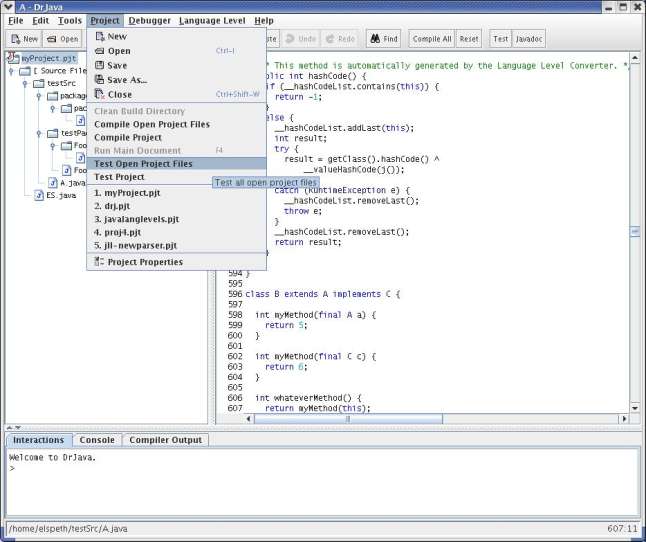The width and height of the screenshot is (646, 542).
Task: Collapse the testPa tree node
Action: (x=39, y=133)
